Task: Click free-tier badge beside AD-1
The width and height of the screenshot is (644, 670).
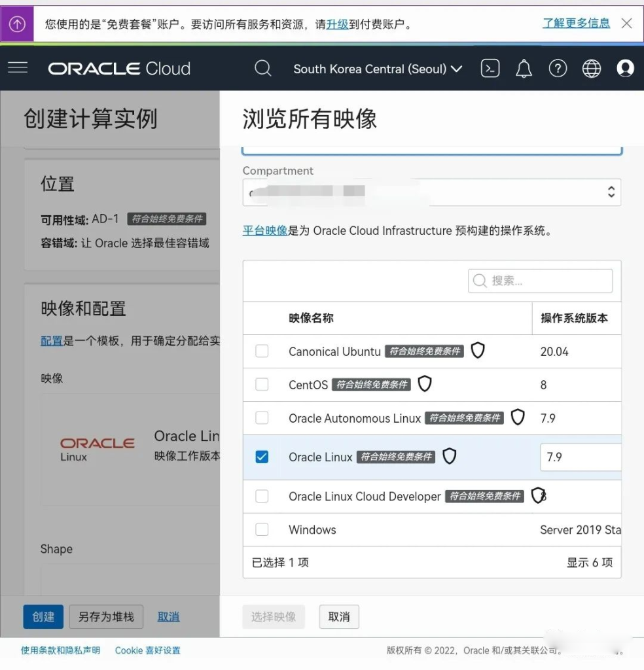Action: coord(167,219)
